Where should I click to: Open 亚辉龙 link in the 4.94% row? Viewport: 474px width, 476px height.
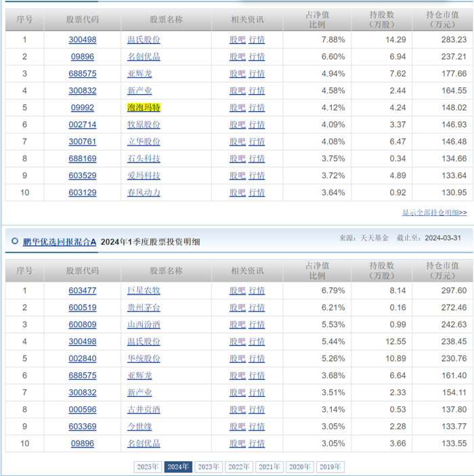coord(139,73)
